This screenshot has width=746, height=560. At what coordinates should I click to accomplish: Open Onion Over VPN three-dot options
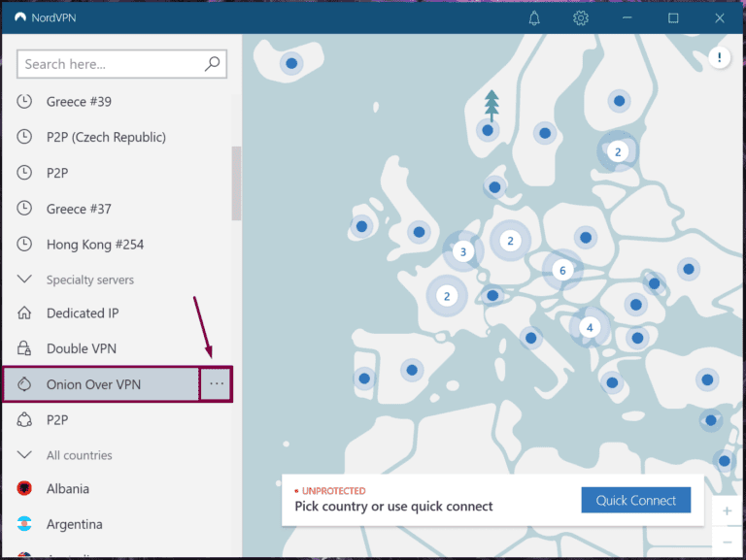pos(216,384)
